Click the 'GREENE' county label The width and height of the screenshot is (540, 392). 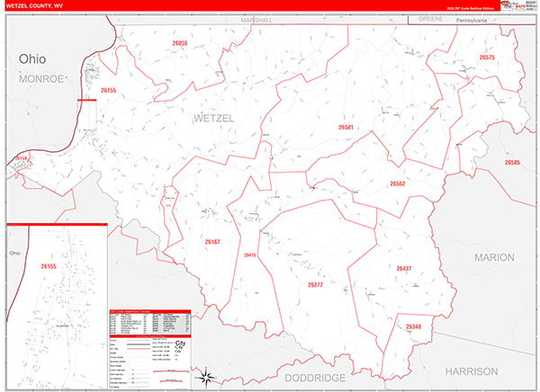point(430,19)
